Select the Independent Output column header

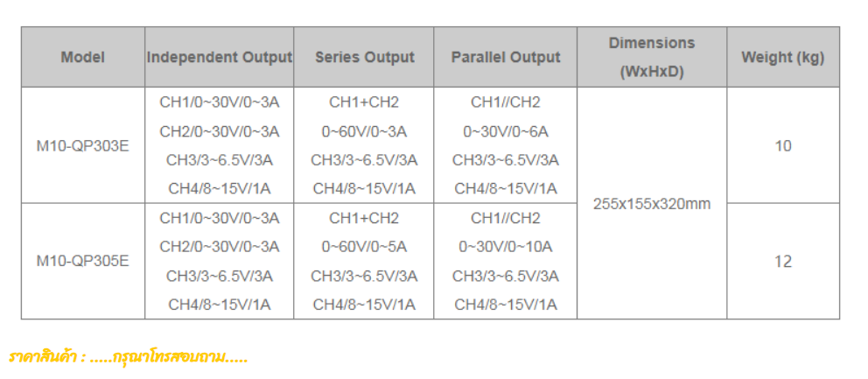[219, 57]
